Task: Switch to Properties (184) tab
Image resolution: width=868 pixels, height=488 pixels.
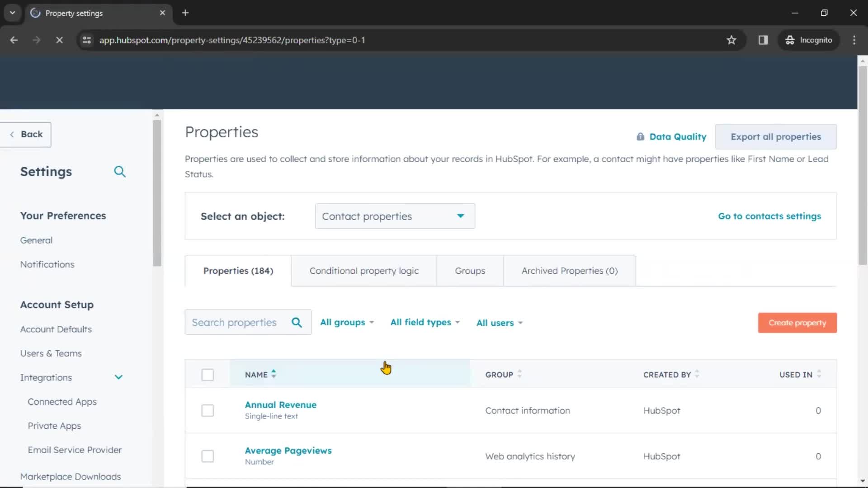Action: coord(238,271)
